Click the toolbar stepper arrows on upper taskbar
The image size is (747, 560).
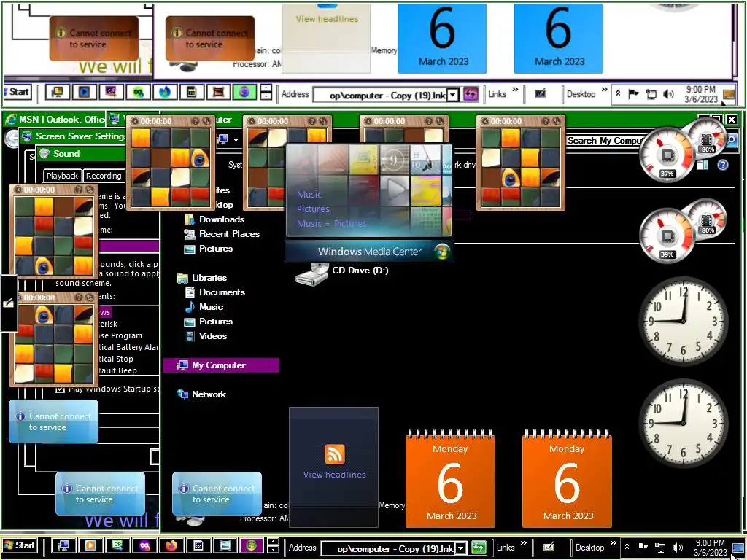[x=266, y=92]
